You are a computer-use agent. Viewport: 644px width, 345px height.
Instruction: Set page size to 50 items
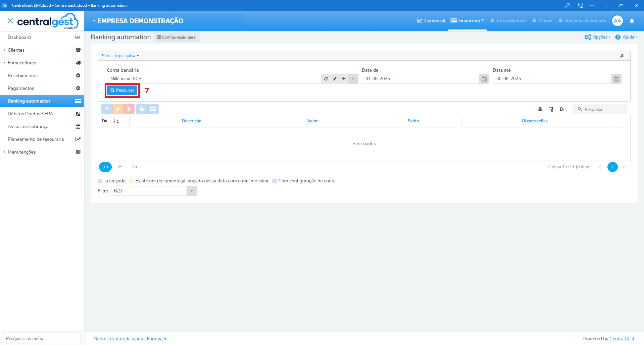tap(135, 167)
